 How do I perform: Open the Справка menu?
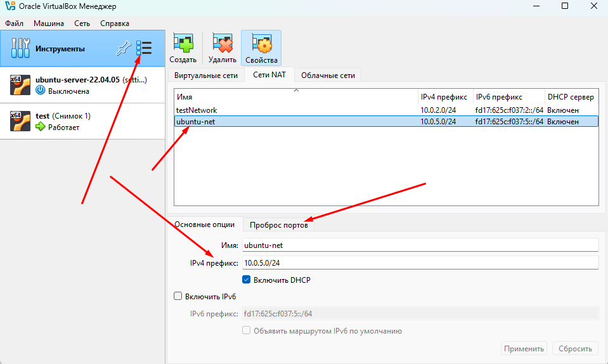point(115,23)
